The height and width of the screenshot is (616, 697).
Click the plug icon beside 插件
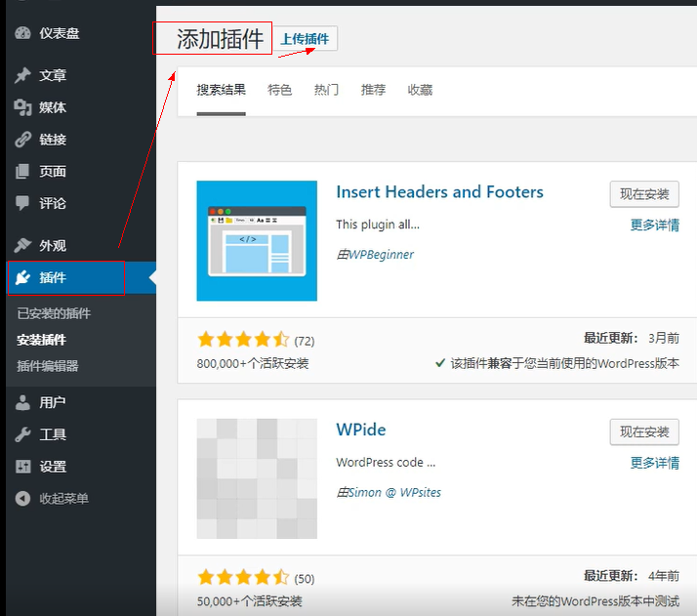pyautogui.click(x=22, y=277)
